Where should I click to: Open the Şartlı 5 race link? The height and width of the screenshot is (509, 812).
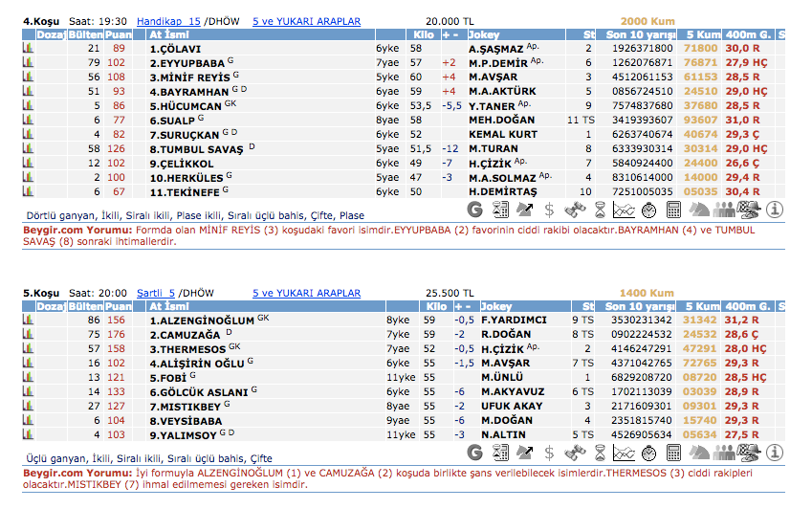157,293
